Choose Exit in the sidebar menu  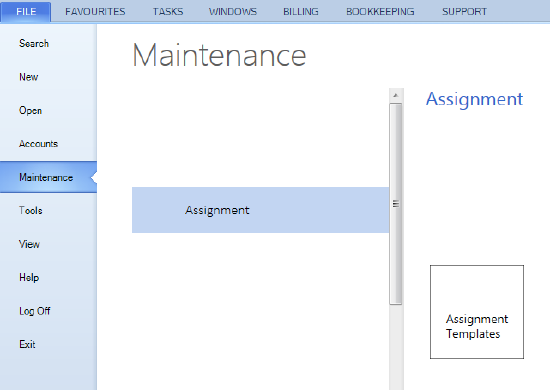(27, 344)
